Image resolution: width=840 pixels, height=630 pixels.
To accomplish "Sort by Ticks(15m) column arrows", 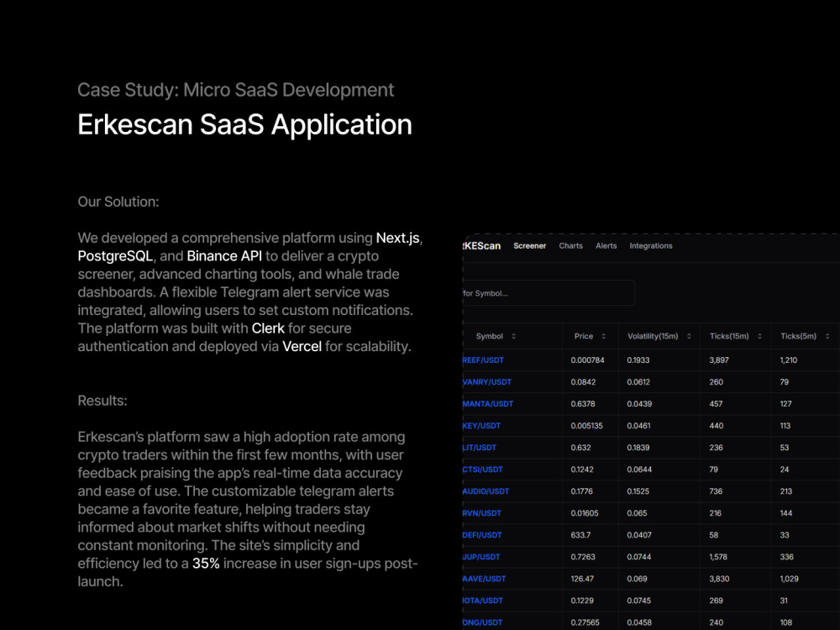I will [759, 337].
